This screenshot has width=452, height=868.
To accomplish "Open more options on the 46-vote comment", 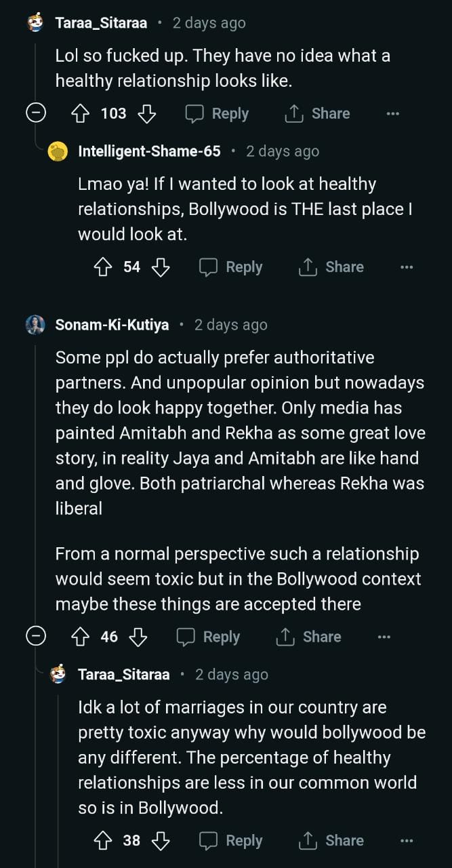I will tap(384, 637).
